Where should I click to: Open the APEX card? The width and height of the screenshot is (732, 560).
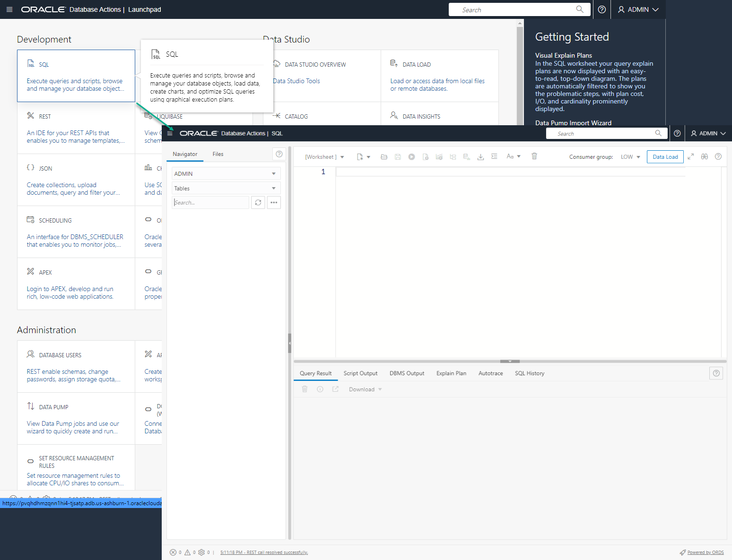pyautogui.click(x=76, y=284)
